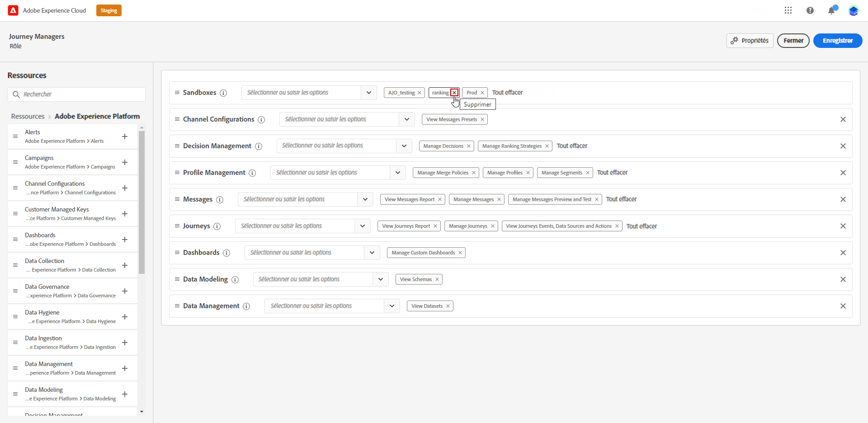
Task: Open the help question mark icon
Action: (810, 10)
